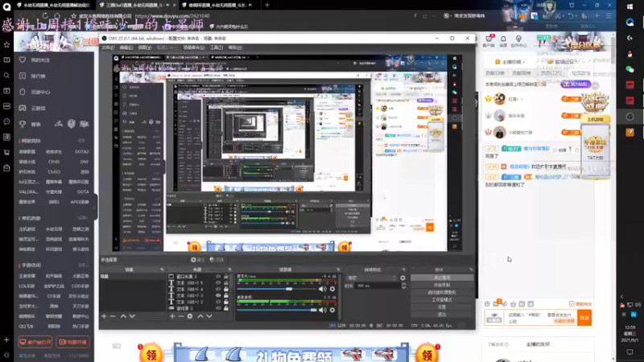Open the chat bubble icon in browser sidebar
Image resolution: width=644 pixels, height=362 pixels.
[6, 121]
